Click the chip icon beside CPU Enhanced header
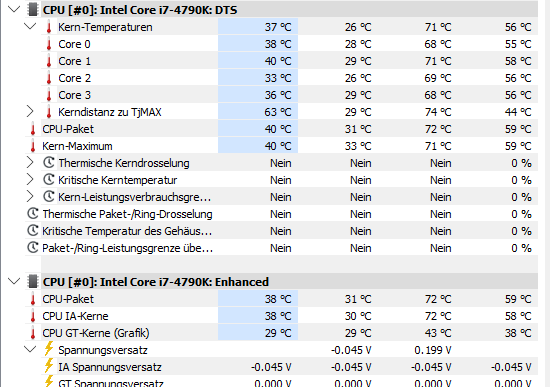 [33, 282]
